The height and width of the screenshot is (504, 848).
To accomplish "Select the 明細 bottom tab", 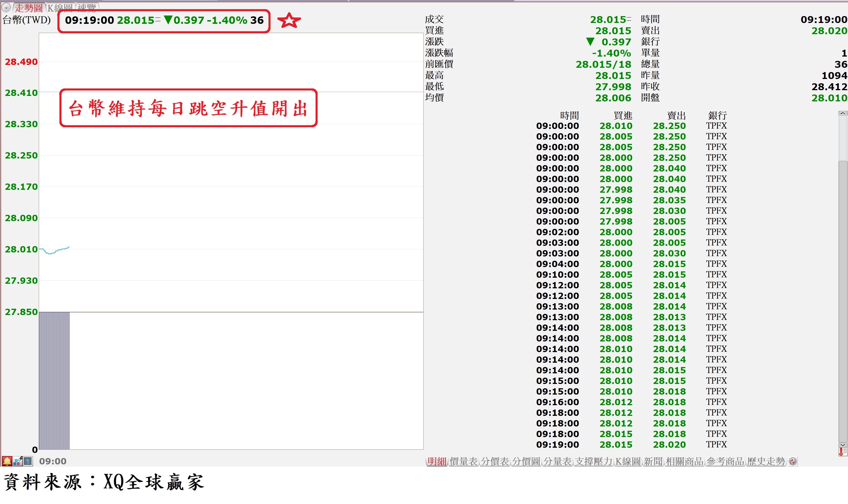I will click(437, 461).
